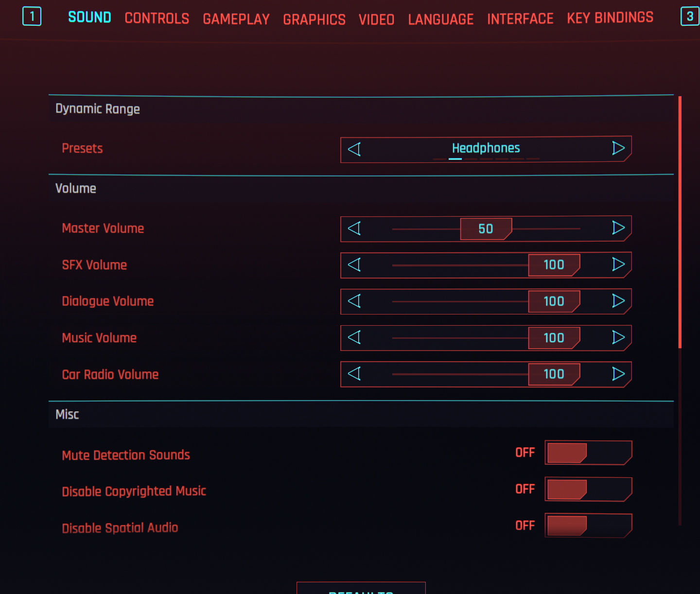Click the left arrow for SFX Volume
This screenshot has width=700, height=594.
click(353, 265)
